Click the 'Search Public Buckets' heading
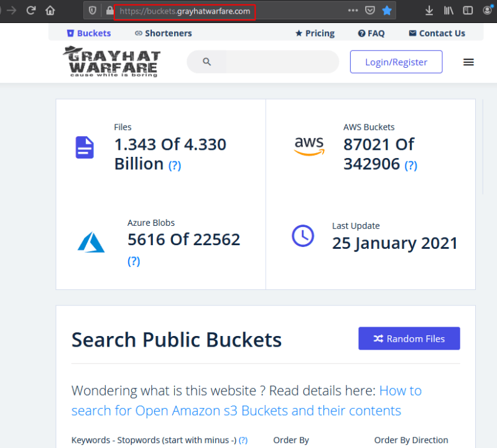This screenshot has width=497, height=448. tap(177, 340)
